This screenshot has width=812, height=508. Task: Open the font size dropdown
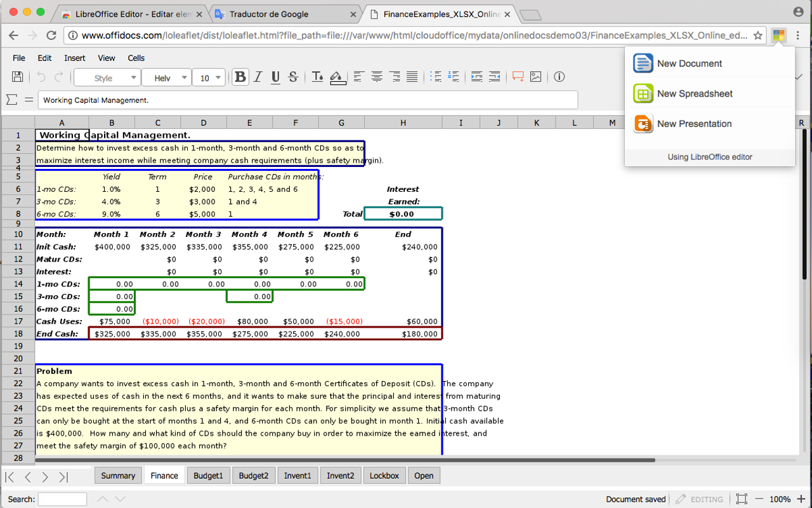coord(209,77)
